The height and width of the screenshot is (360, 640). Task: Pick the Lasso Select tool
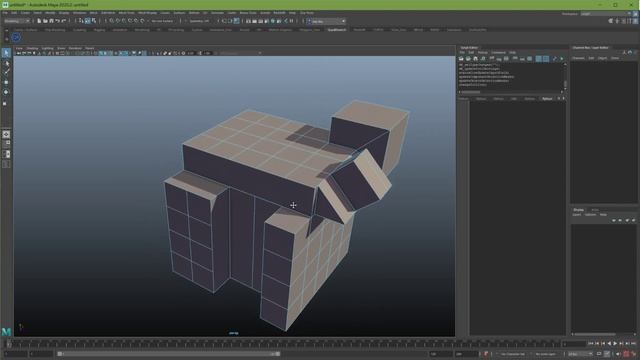point(6,63)
